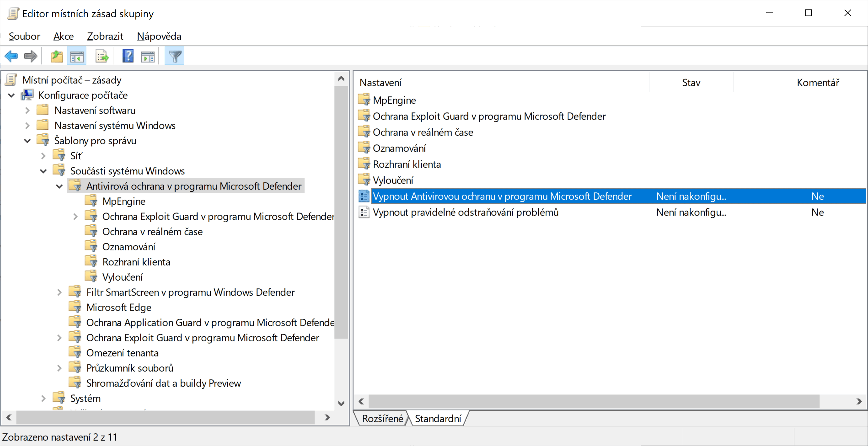868x446 pixels.
Task: Select Ochrana v reálném čase folder in list
Action: tap(423, 132)
